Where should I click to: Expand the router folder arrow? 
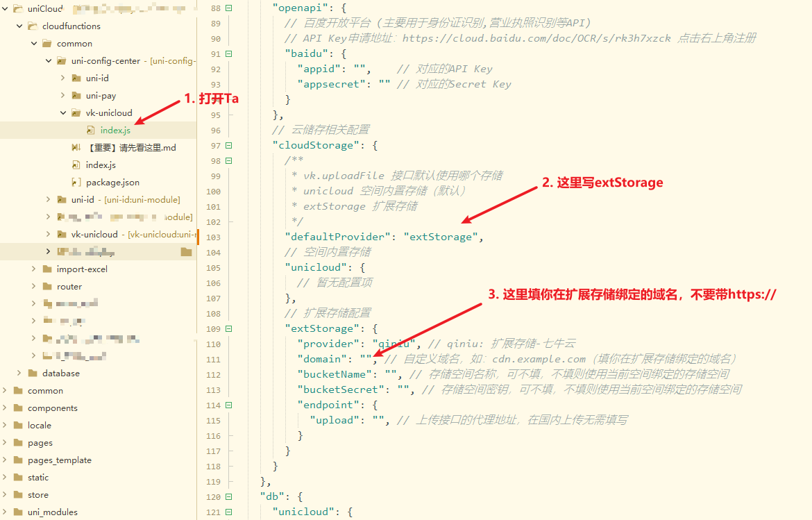[33, 287]
